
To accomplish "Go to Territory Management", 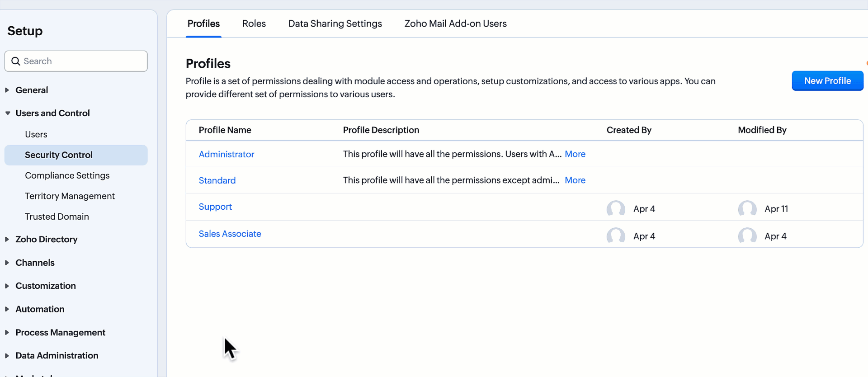I will (70, 196).
